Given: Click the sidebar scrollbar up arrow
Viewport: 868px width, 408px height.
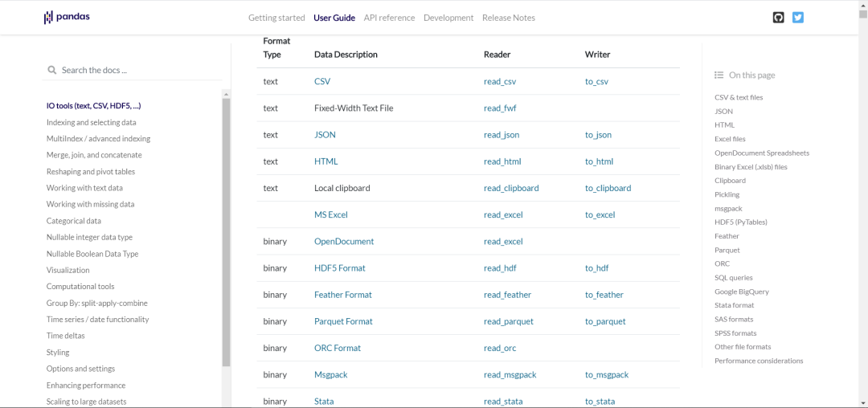Looking at the screenshot, I should (226, 94).
